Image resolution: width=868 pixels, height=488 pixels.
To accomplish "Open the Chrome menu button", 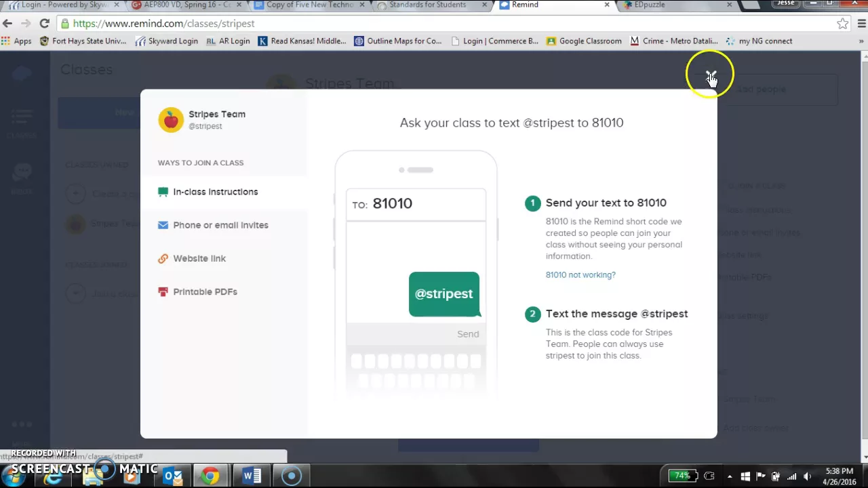I will 861,24.
